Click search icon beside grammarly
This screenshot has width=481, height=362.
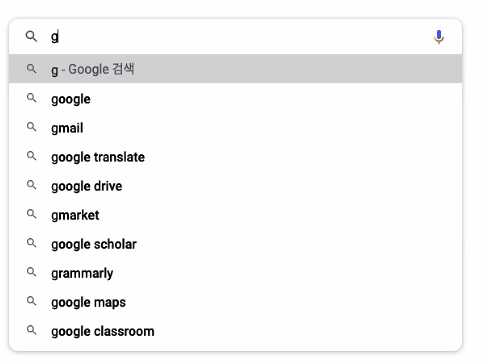(32, 272)
